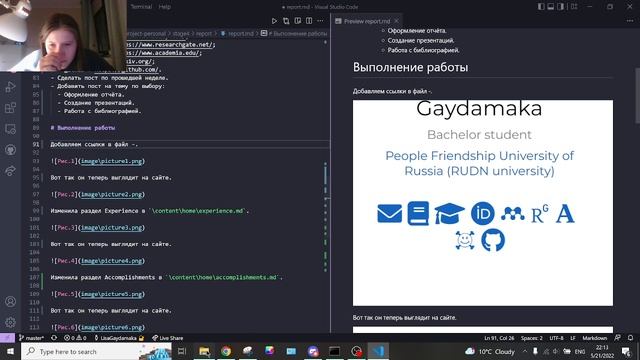Open the Accounts menu icon

pyautogui.click(x=10, y=301)
